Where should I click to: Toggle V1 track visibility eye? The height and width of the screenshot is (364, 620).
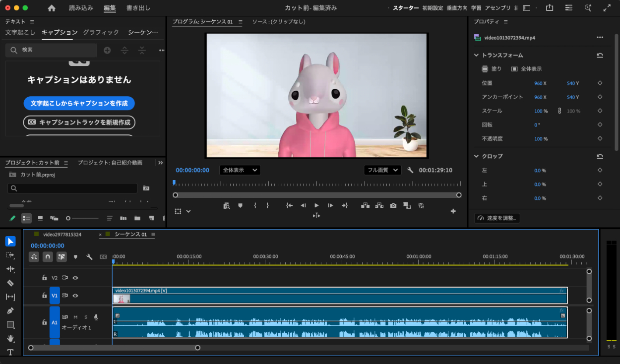pos(75,296)
